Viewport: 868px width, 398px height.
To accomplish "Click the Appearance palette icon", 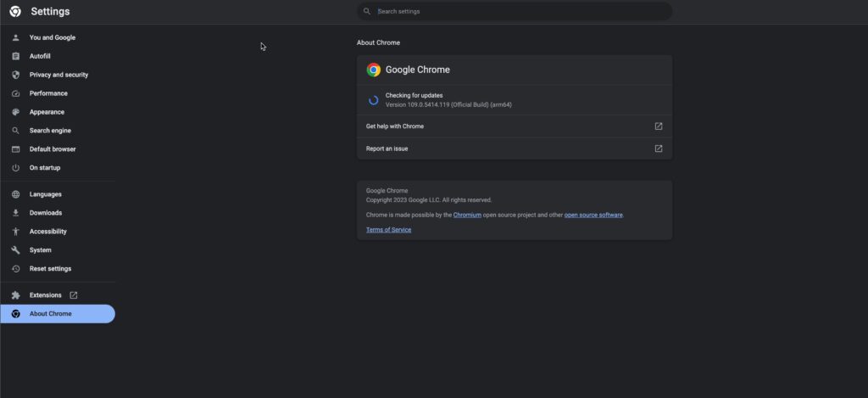I will (x=15, y=112).
